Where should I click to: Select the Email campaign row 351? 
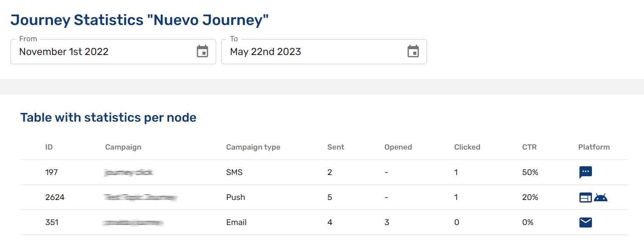(52, 222)
